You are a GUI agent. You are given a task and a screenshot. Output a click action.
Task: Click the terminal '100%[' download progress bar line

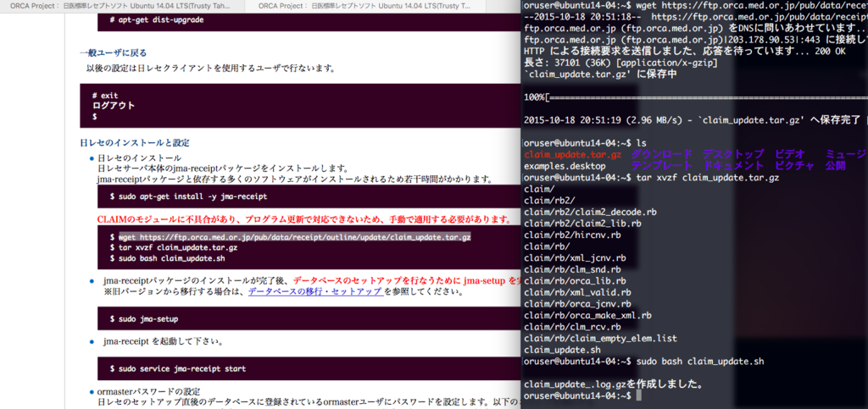(695, 97)
